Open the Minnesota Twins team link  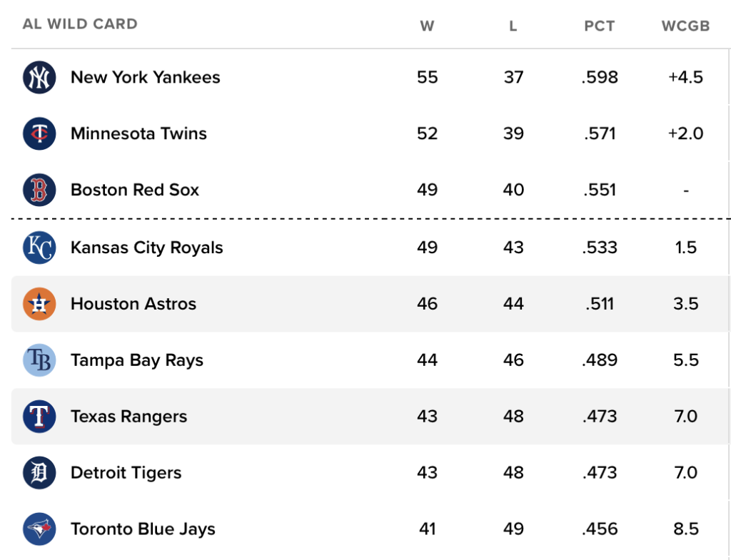point(138,133)
